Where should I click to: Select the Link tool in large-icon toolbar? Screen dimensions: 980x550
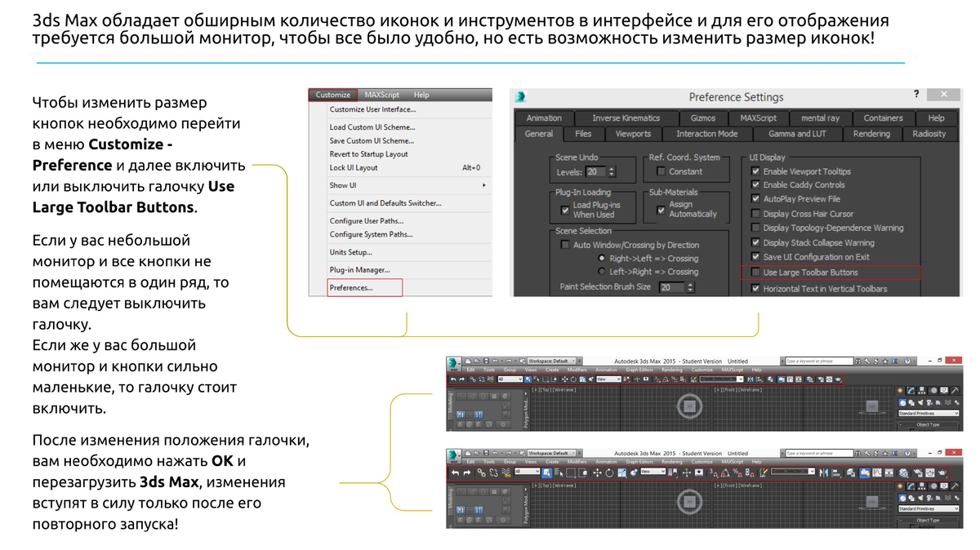(482, 472)
